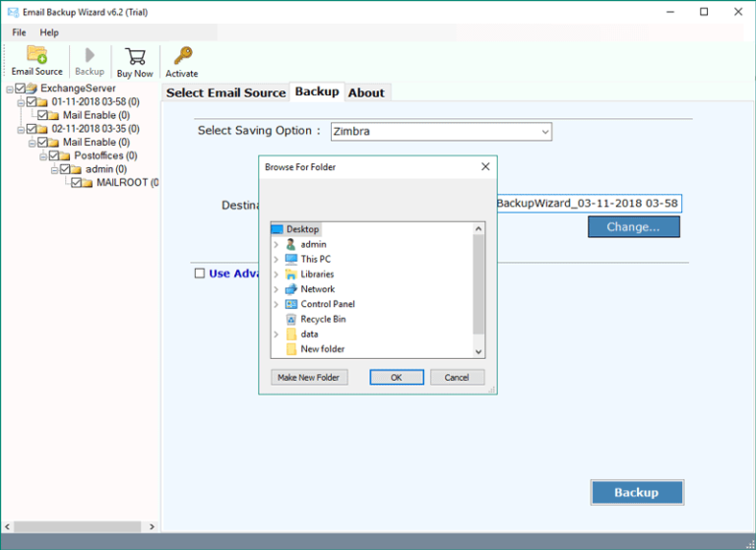Collapse the Postoffices tree node

[43, 156]
